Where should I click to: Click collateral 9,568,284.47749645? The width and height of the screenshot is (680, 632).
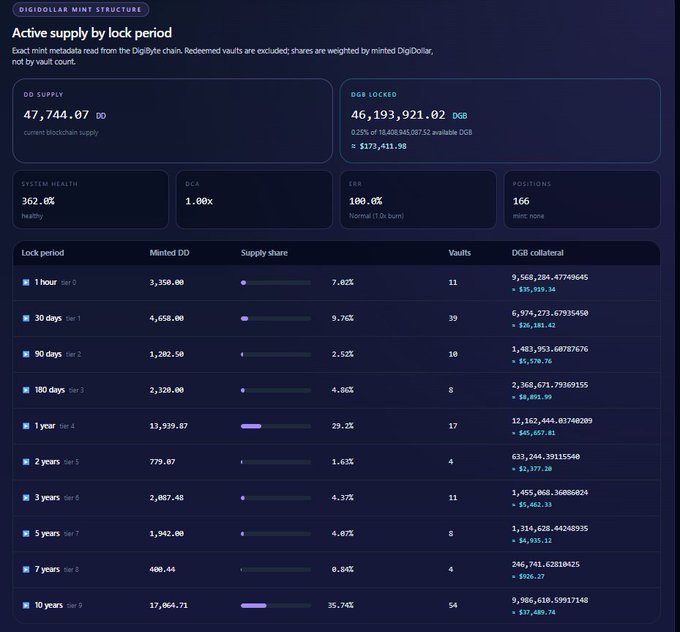550,277
